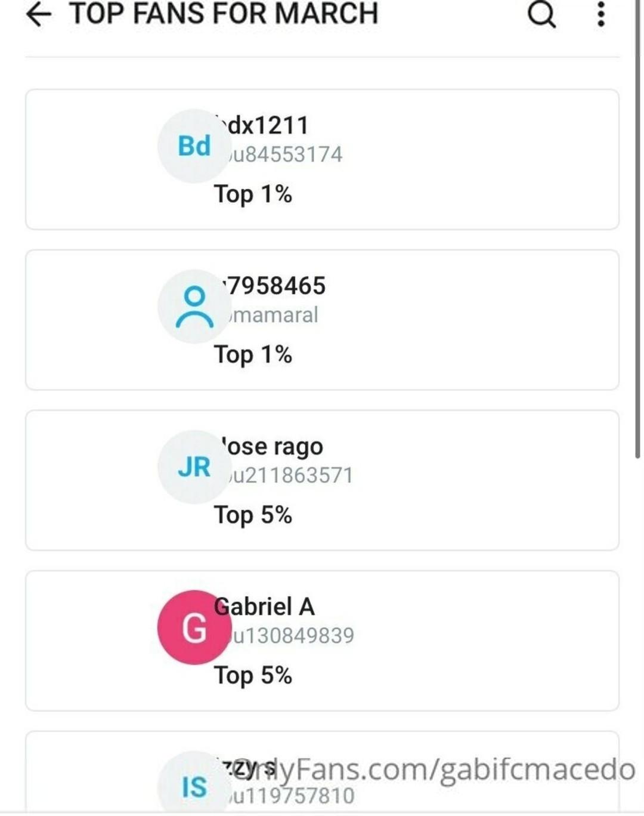The height and width of the screenshot is (816, 644).
Task: Click the vertical scrollbar thumb
Action: pos(637,239)
